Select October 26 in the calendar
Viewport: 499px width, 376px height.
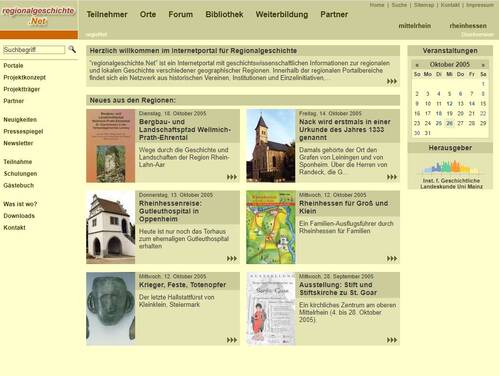click(450, 123)
